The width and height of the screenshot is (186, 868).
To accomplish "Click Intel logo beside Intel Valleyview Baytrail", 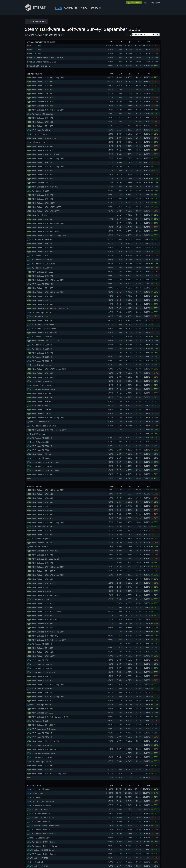I will tap(28, 805).
